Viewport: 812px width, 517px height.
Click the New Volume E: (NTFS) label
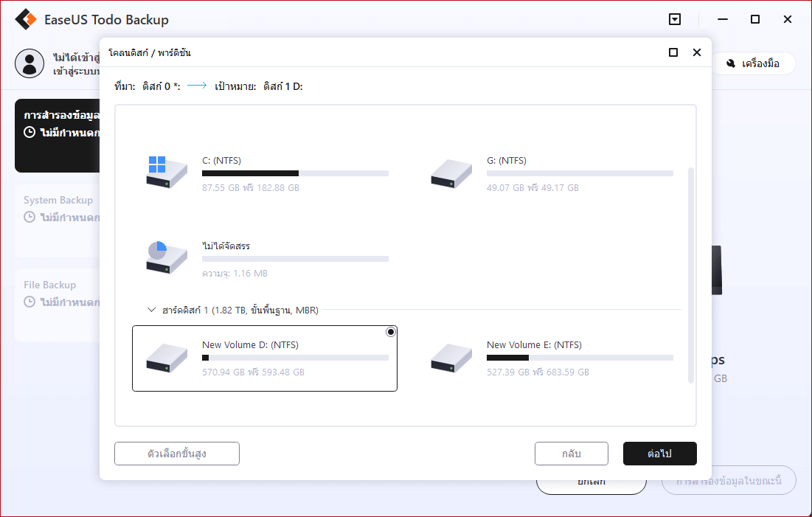(534, 344)
